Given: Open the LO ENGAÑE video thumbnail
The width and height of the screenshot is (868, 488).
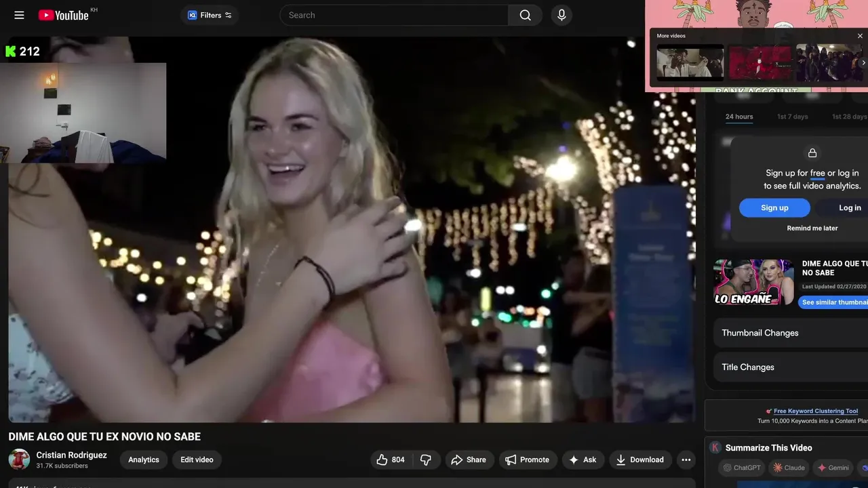Looking at the screenshot, I should 753,282.
